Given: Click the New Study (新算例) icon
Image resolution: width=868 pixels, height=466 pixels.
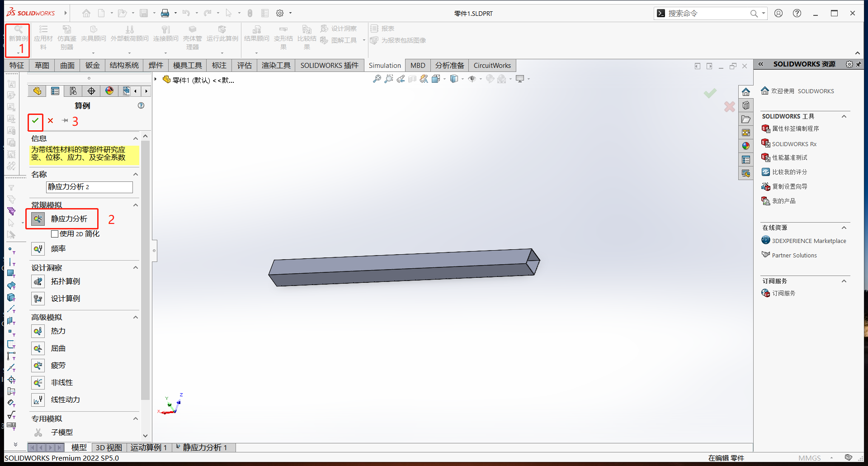Looking at the screenshot, I should click(18, 30).
